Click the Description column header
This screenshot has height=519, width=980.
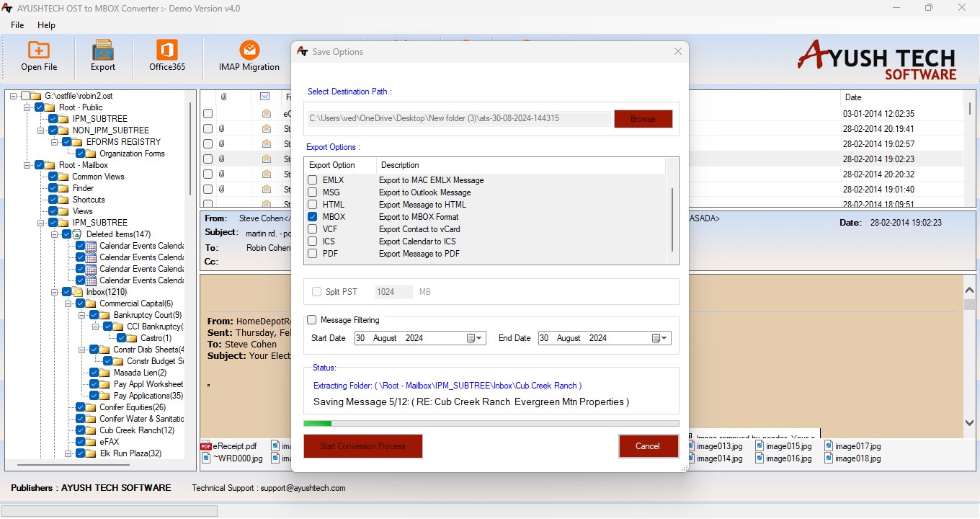[x=520, y=165]
